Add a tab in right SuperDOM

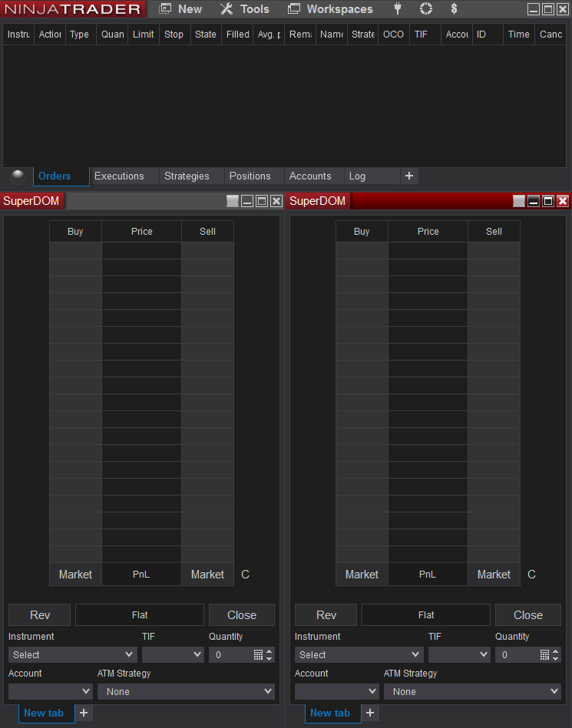click(370, 713)
